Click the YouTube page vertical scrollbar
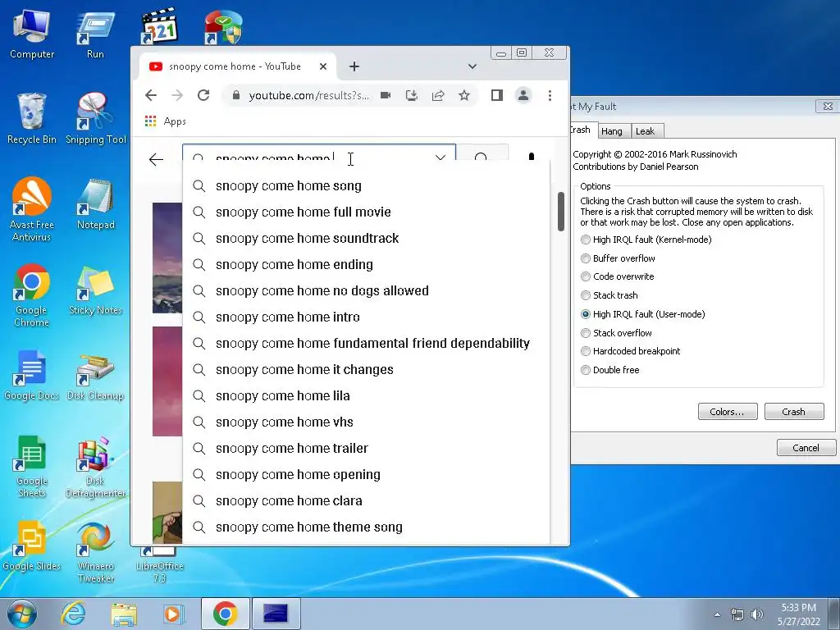The image size is (840, 630). coord(560,212)
